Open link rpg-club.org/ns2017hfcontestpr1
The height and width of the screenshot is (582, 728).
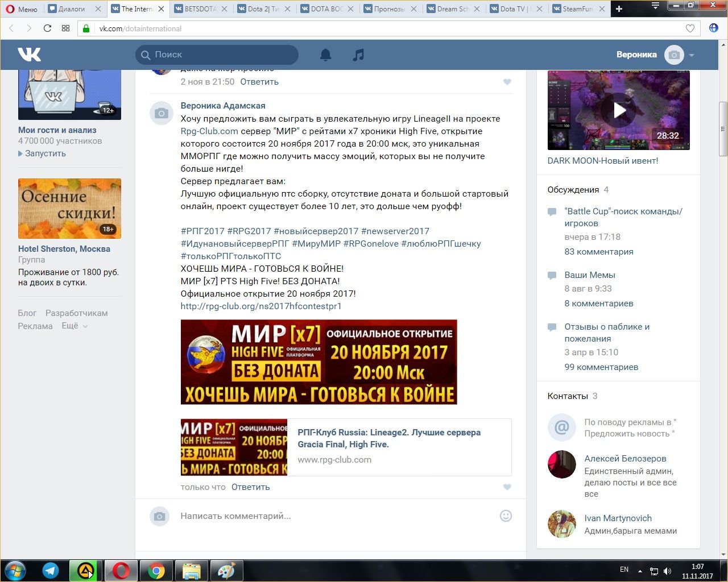pos(261,306)
